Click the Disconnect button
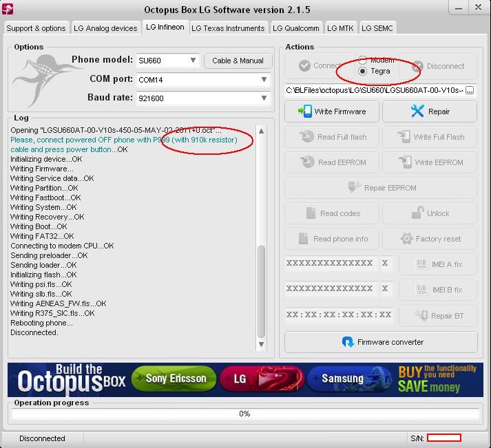The height and width of the screenshot is (448, 491). pyautogui.click(x=438, y=66)
